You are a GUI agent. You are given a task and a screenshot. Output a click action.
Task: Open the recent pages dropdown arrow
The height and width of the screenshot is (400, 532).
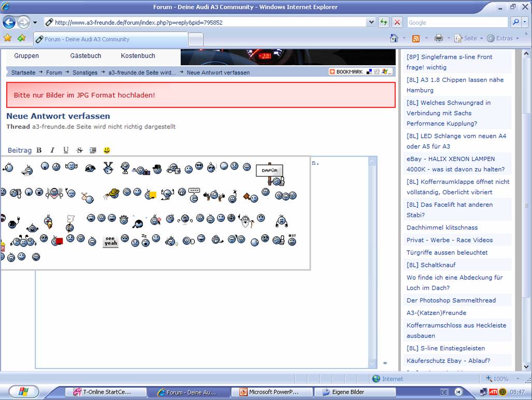35,23
